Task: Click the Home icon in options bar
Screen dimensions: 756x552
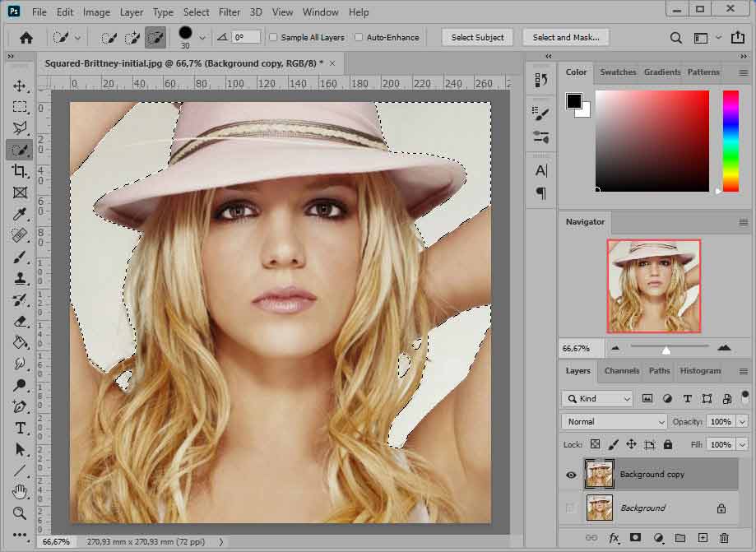Action: pos(26,37)
